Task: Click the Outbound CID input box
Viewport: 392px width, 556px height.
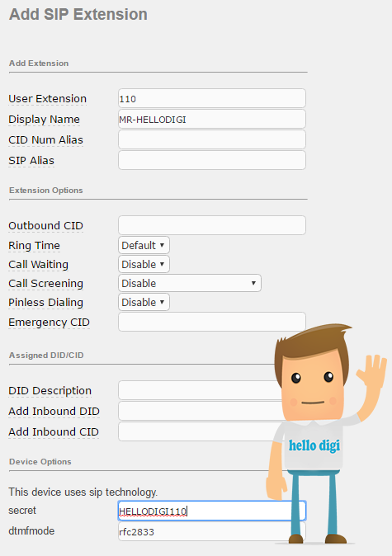Action: coord(212,225)
